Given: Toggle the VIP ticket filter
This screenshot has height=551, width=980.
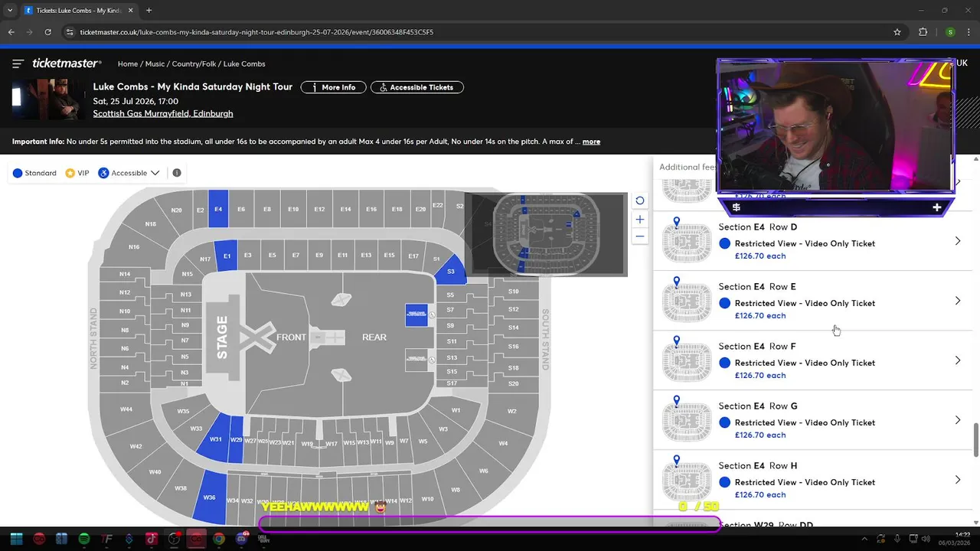Looking at the screenshot, I should [77, 173].
